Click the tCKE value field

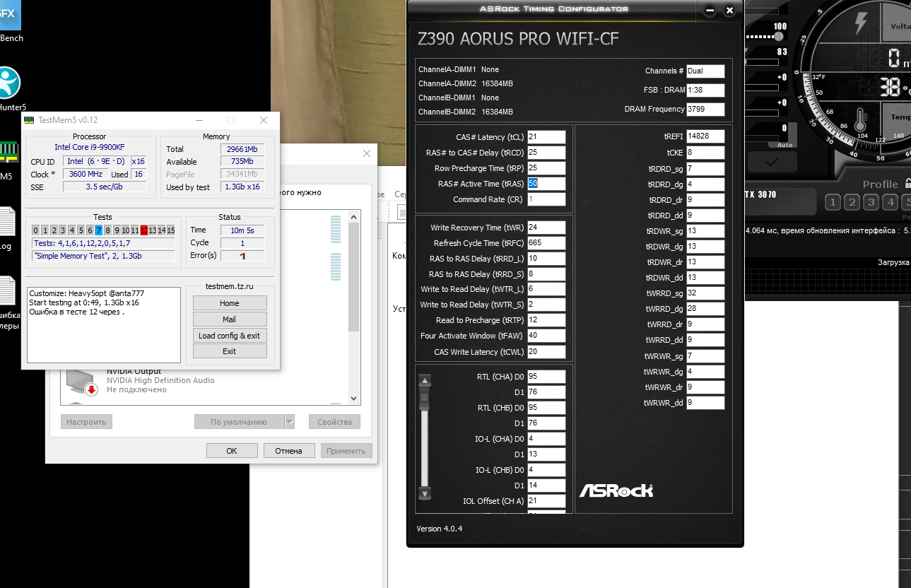coord(705,153)
